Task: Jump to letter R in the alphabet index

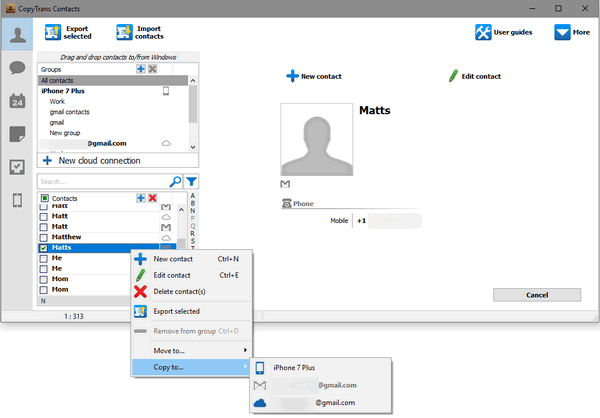Action: point(192,233)
